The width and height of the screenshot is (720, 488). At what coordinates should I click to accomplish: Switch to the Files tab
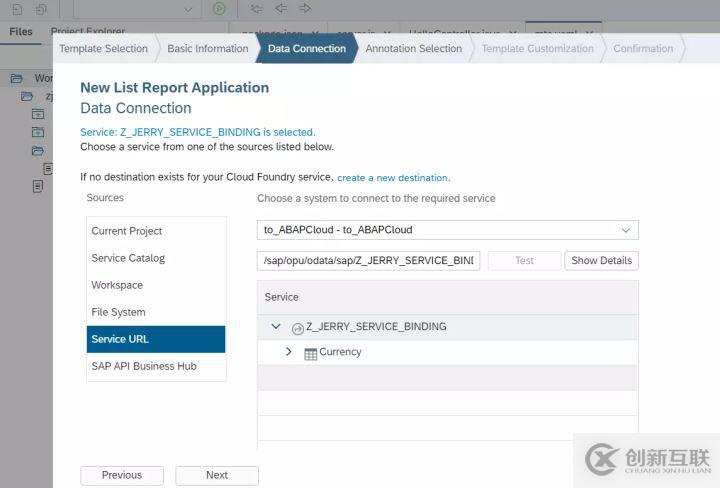[21, 32]
